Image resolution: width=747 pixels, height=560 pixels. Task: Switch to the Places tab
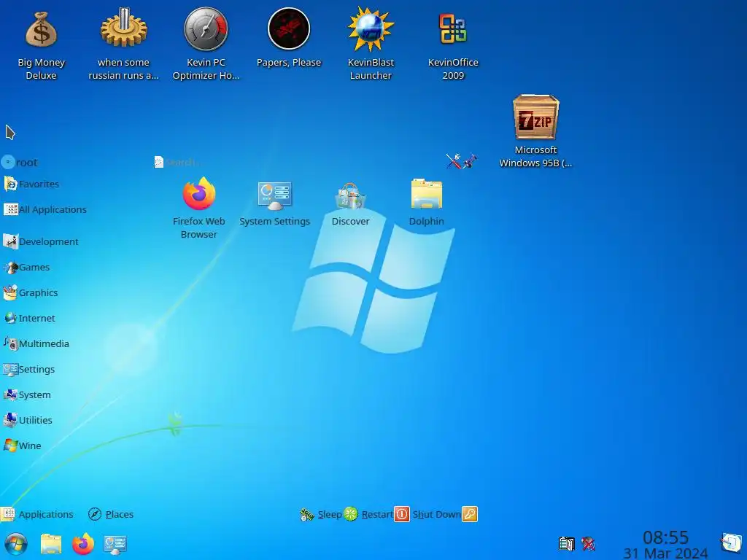click(x=111, y=514)
